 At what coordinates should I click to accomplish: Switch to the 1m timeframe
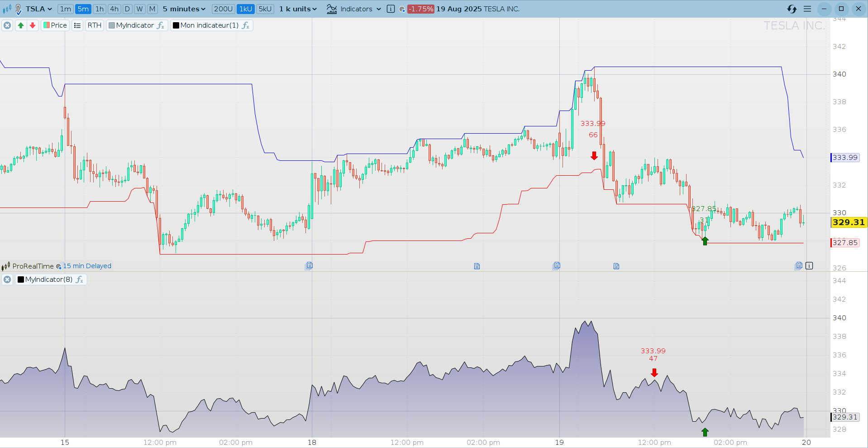(66, 9)
